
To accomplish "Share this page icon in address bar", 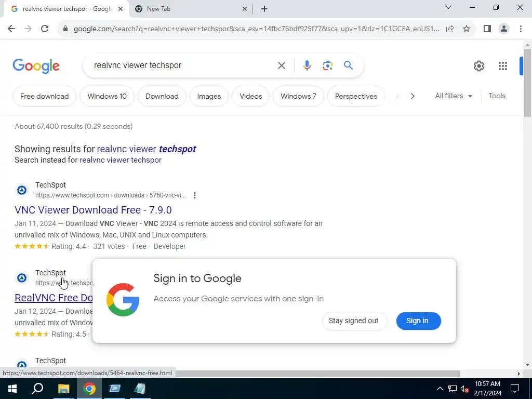I will (450, 29).
